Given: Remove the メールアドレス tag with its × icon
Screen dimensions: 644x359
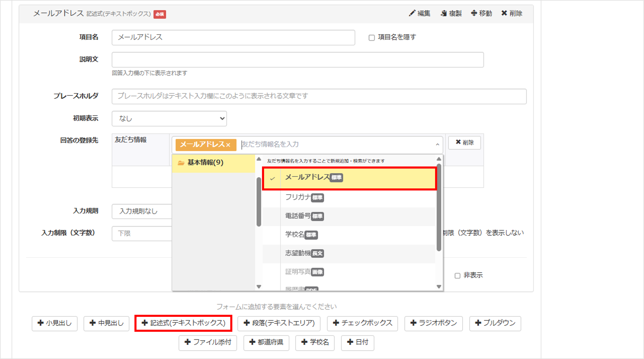Looking at the screenshot, I should point(228,145).
